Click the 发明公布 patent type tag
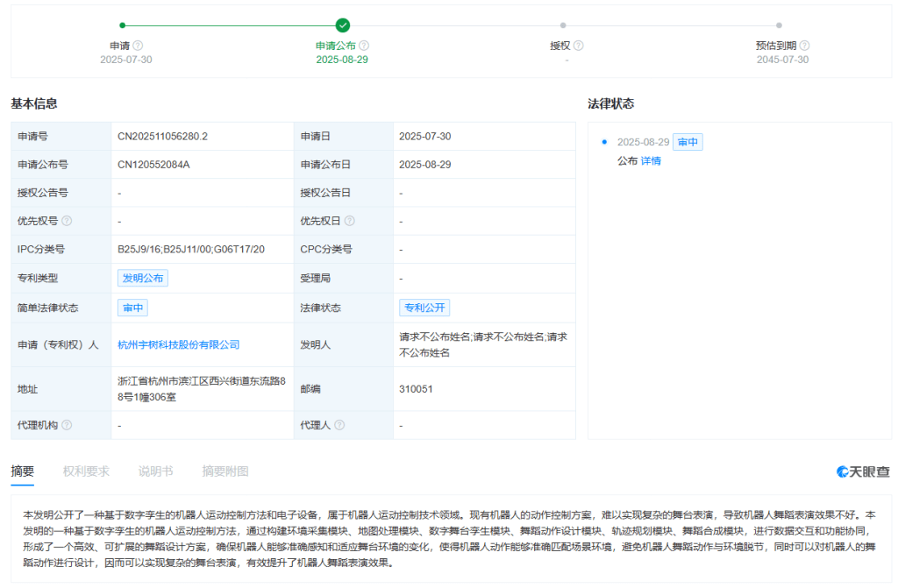Screen dimensions: 898x588 [143, 278]
